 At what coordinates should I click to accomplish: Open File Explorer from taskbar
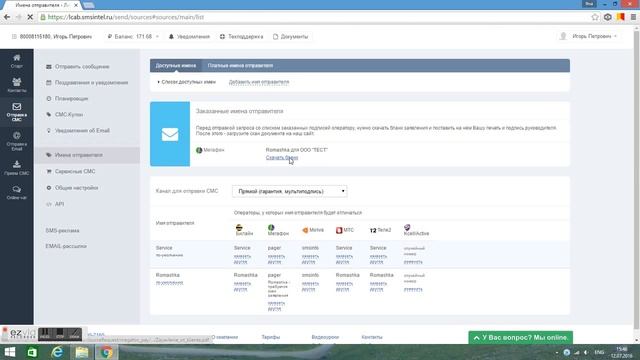(x=82, y=352)
